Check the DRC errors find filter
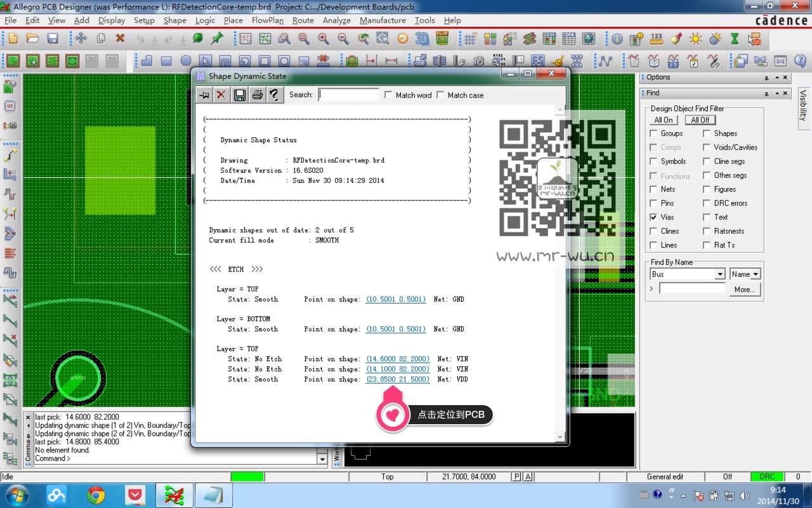 (x=707, y=203)
